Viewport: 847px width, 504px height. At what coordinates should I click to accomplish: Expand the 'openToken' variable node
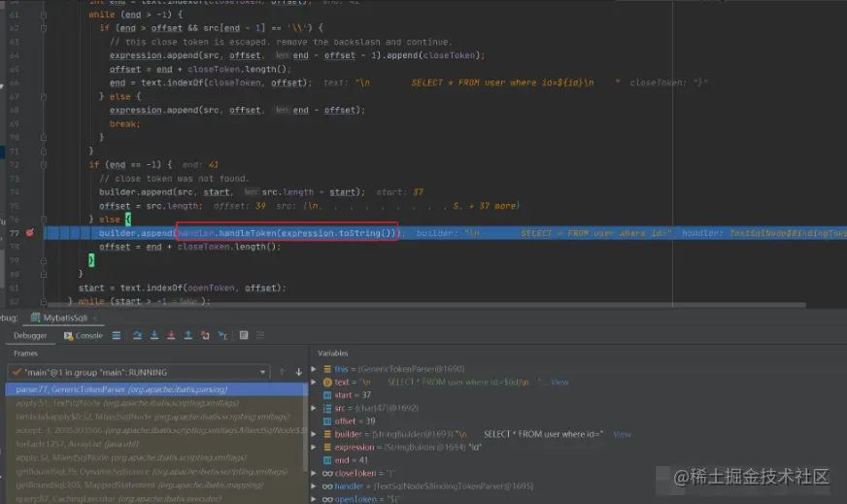[x=314, y=499]
